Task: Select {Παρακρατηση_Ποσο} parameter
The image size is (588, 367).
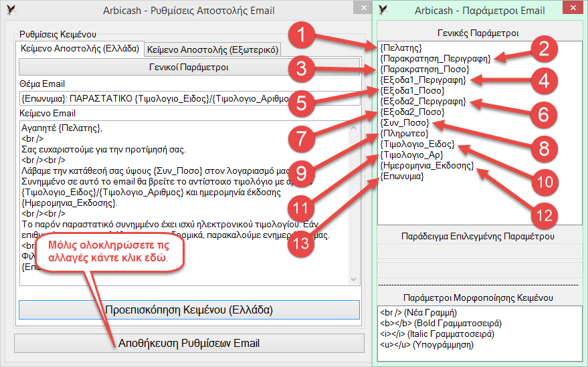Action: pyautogui.click(x=425, y=70)
